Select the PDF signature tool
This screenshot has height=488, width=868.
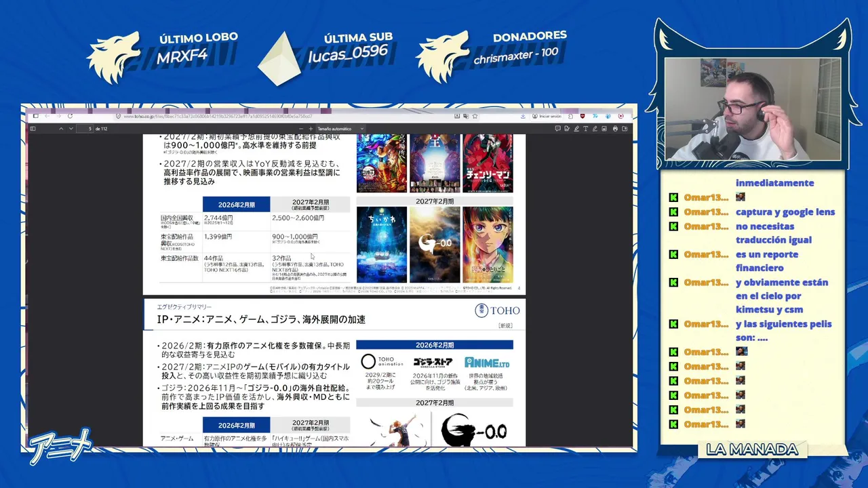coord(567,129)
